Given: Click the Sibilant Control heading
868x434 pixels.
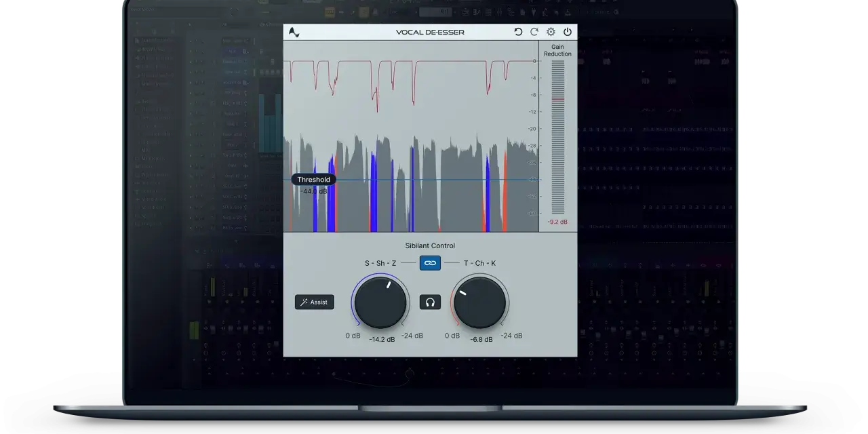Looking at the screenshot, I should (x=430, y=245).
